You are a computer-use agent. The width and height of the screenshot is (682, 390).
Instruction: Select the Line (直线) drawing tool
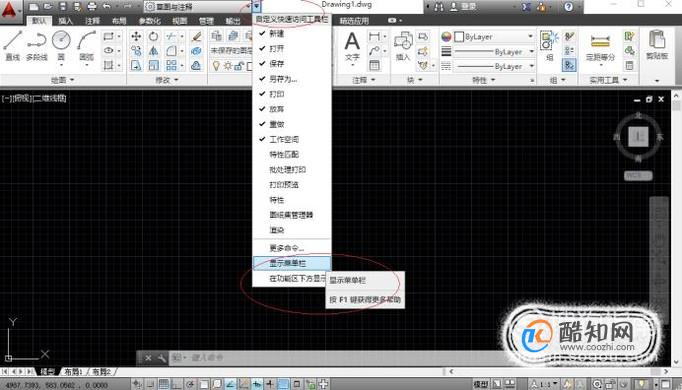tap(13, 46)
